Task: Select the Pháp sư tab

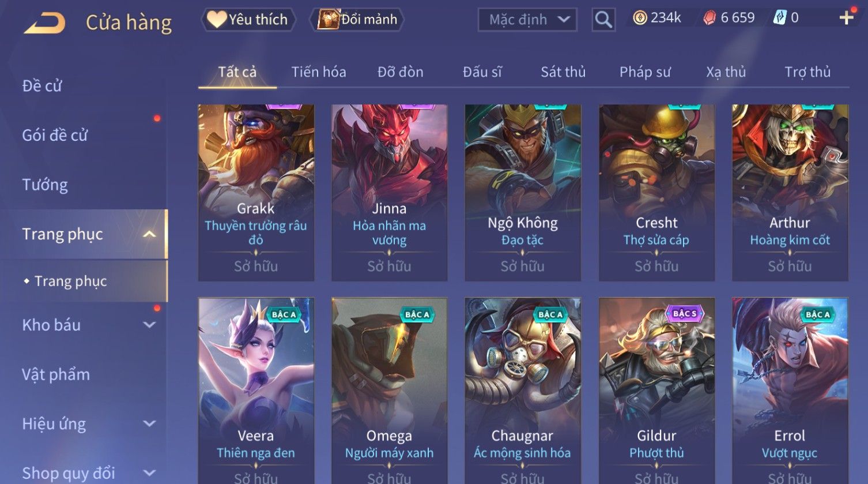Action: 645,72
